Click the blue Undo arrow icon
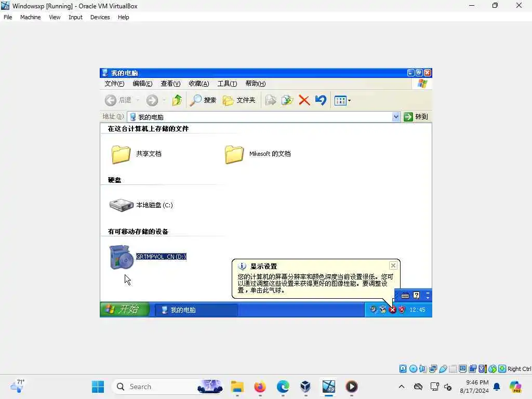The width and height of the screenshot is (532, 399). [321, 100]
